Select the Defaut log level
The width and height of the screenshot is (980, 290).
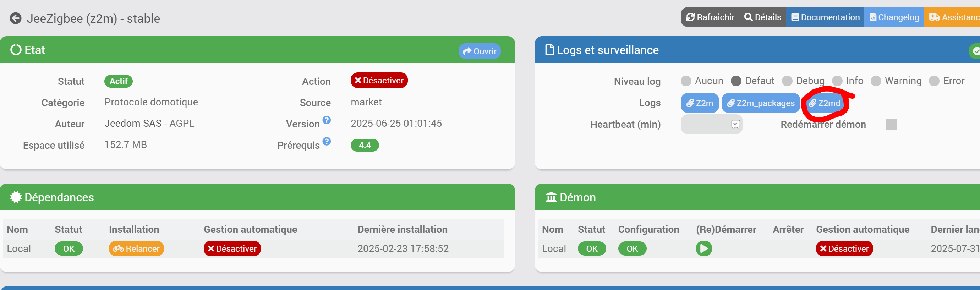click(x=736, y=81)
